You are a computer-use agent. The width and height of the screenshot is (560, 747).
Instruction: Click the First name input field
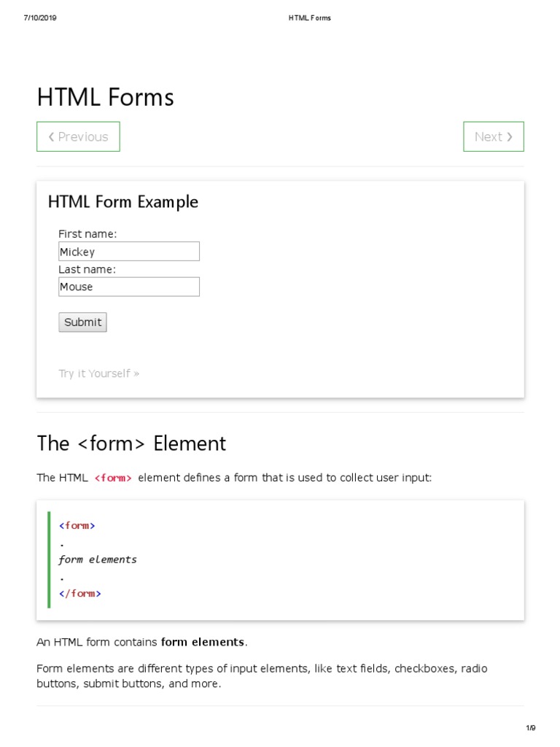128,252
